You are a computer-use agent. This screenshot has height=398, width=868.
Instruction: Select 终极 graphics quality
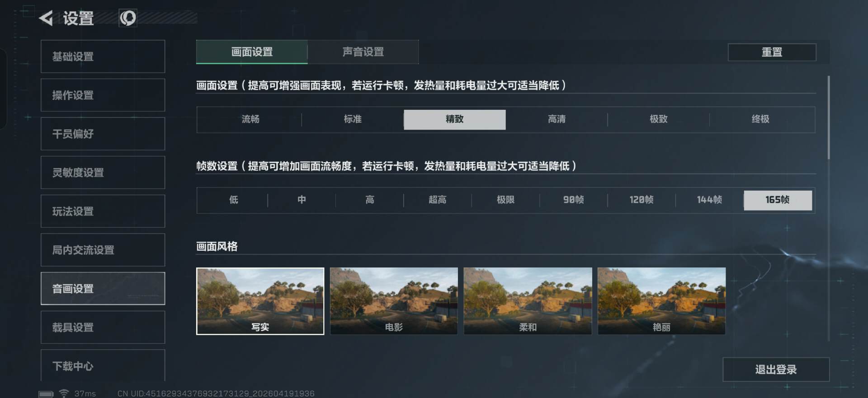point(760,119)
